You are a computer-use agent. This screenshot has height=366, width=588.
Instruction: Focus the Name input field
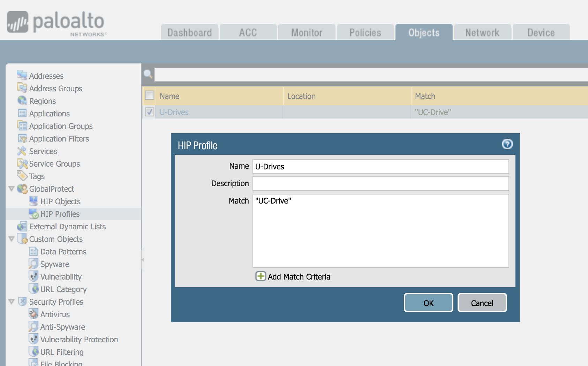point(381,166)
